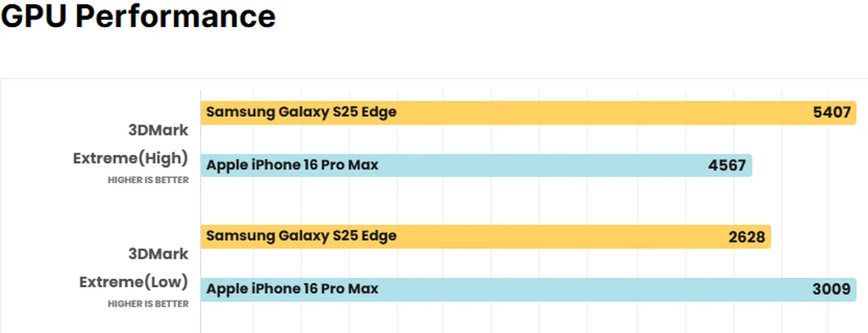Click the 5407 score value
The width and height of the screenshot is (868, 333).
pos(832,113)
